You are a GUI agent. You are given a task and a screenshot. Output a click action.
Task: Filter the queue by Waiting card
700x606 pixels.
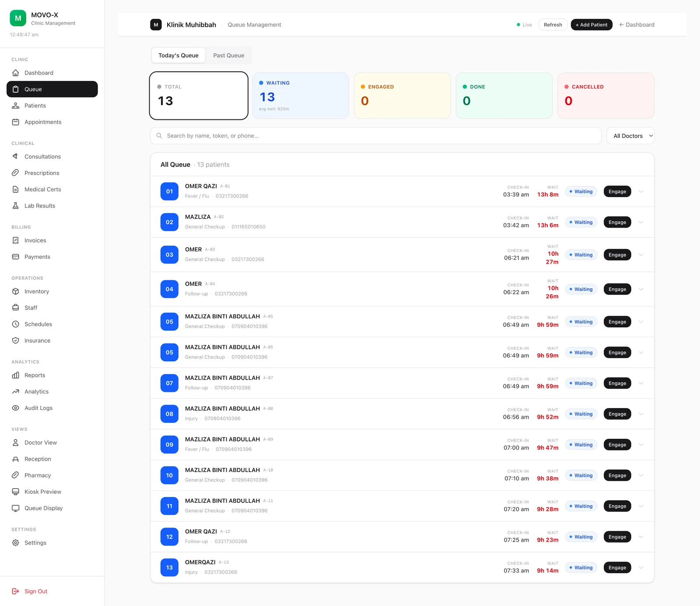301,95
